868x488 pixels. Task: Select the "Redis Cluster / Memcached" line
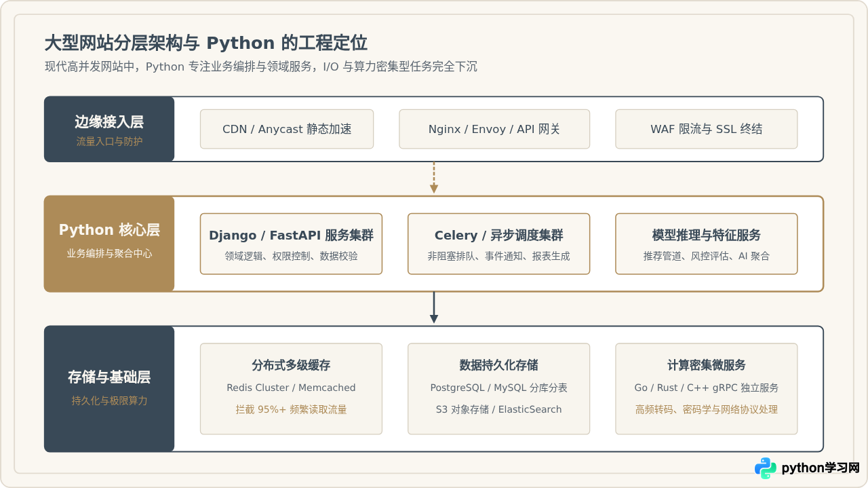pos(291,388)
